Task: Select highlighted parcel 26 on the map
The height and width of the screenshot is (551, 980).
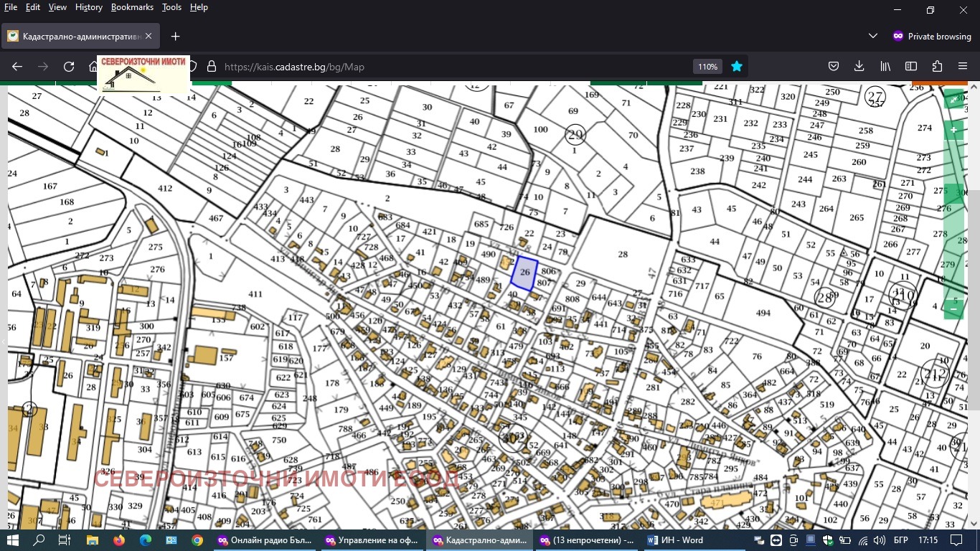Action: [x=524, y=274]
